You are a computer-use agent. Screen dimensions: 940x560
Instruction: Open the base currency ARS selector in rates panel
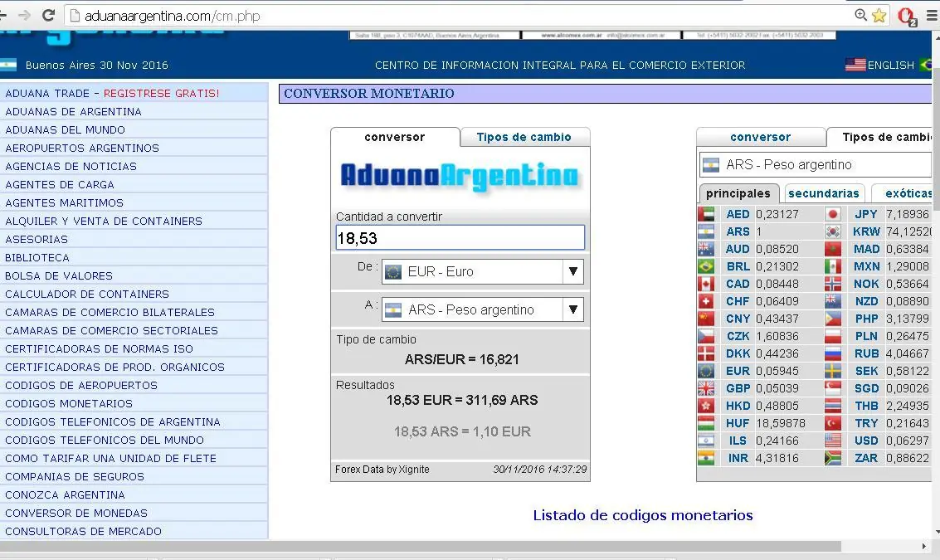point(816,165)
